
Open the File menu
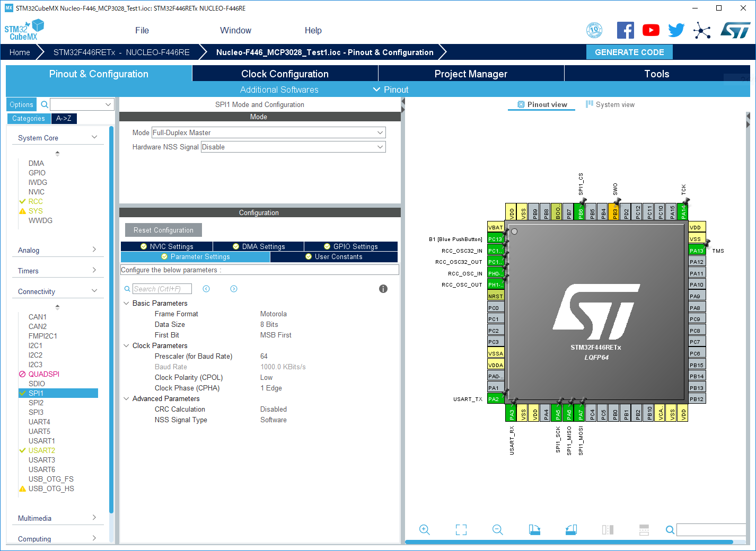(142, 30)
